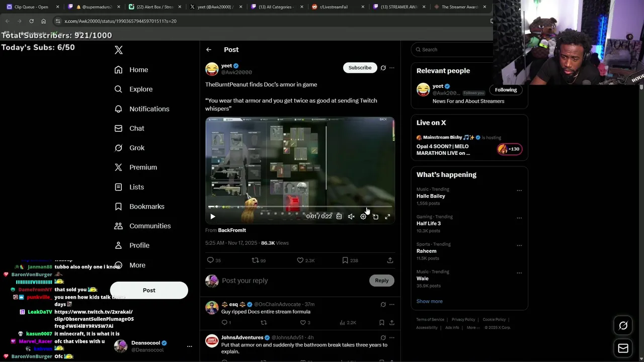Screen dimensions: 644x362
Task: Click the X Search field
Action: click(x=453, y=49)
